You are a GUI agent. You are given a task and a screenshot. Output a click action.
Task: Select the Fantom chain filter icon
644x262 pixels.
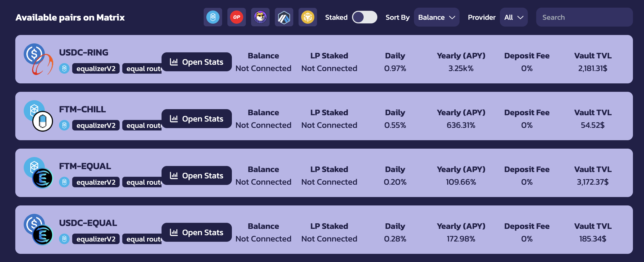213,17
